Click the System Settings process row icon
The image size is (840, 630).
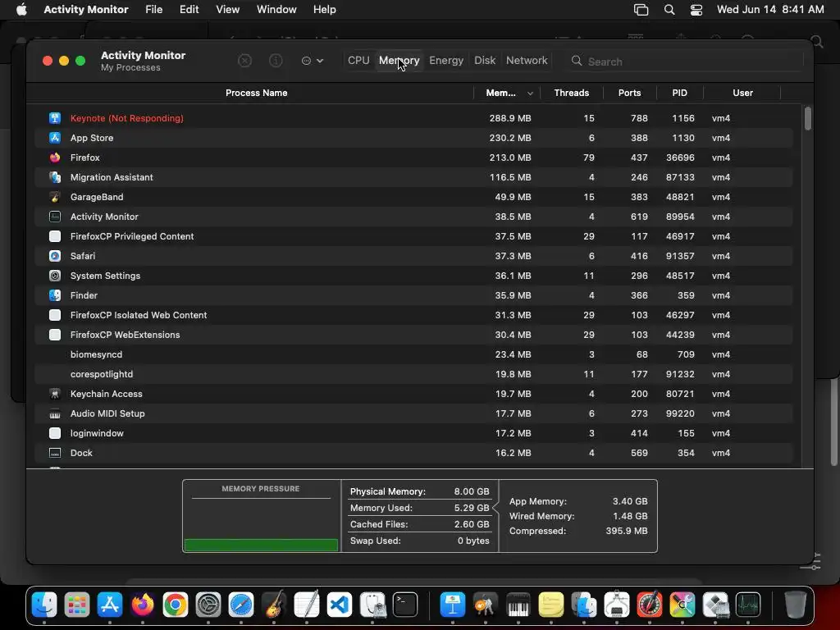(x=55, y=276)
